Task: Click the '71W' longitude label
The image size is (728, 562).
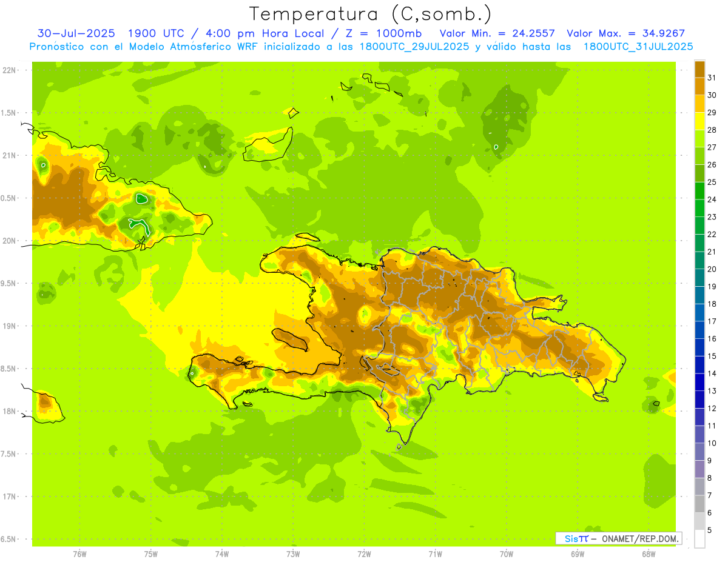Action: [x=435, y=554]
